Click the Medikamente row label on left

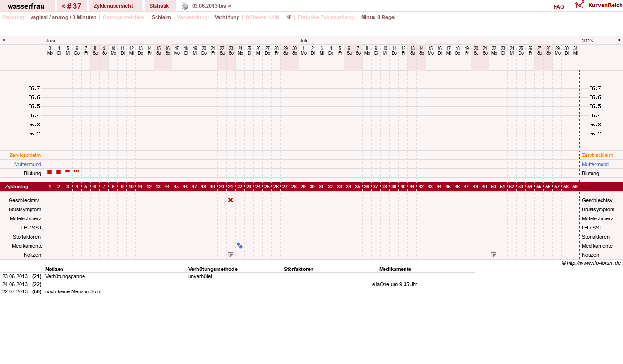pos(27,246)
